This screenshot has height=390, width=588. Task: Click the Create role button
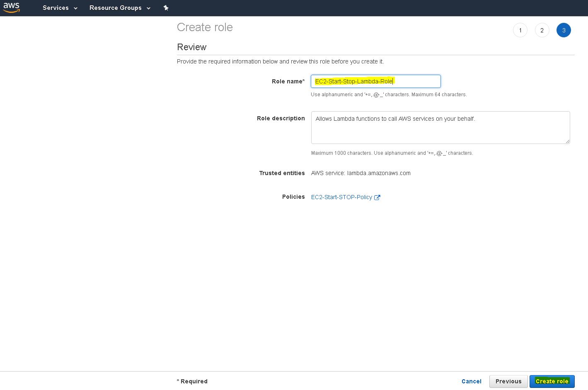click(552, 381)
